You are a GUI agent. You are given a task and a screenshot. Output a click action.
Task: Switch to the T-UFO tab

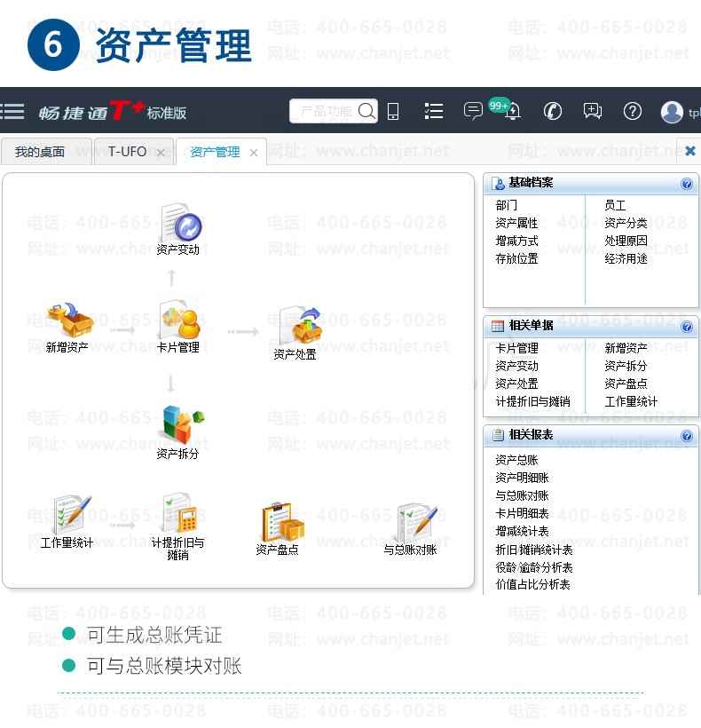128,152
